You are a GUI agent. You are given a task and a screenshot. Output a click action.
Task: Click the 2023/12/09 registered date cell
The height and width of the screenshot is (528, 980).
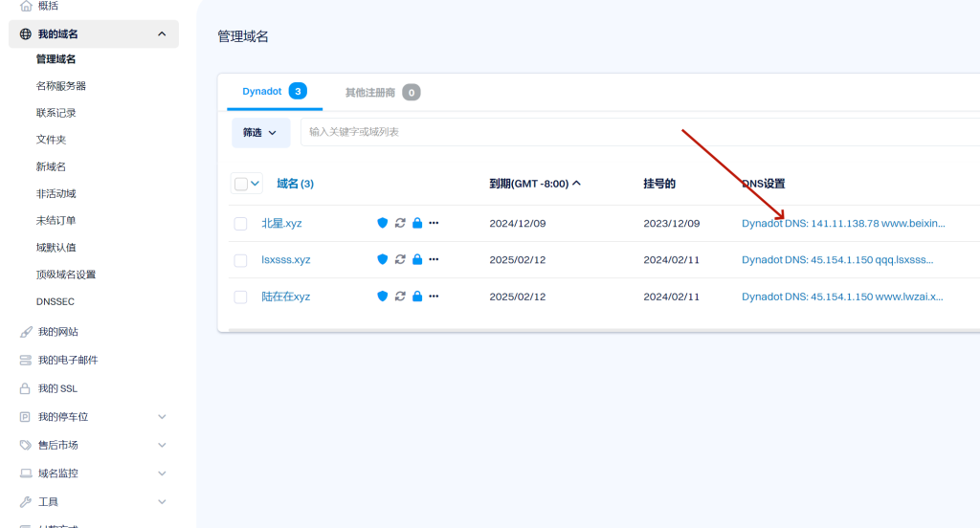(671, 223)
